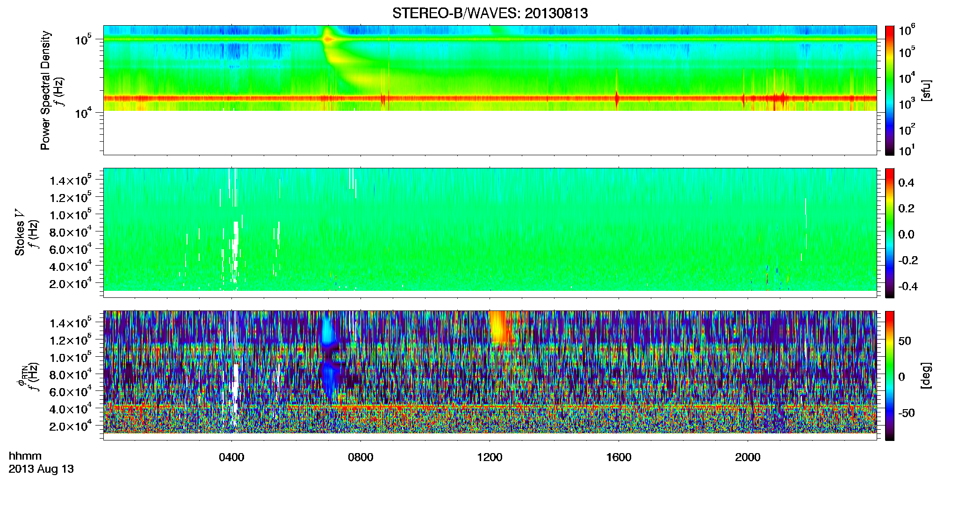Click the red horizontal band in the top panel
This screenshot has height=505, width=980.
point(490,99)
